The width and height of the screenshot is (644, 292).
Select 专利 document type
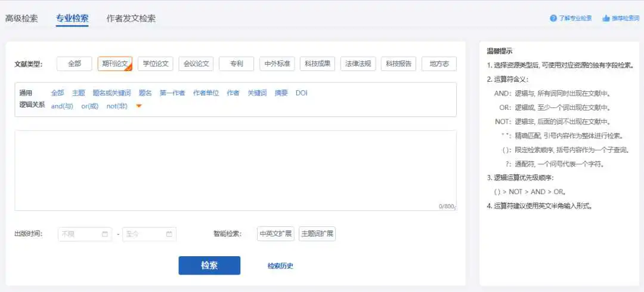click(236, 64)
